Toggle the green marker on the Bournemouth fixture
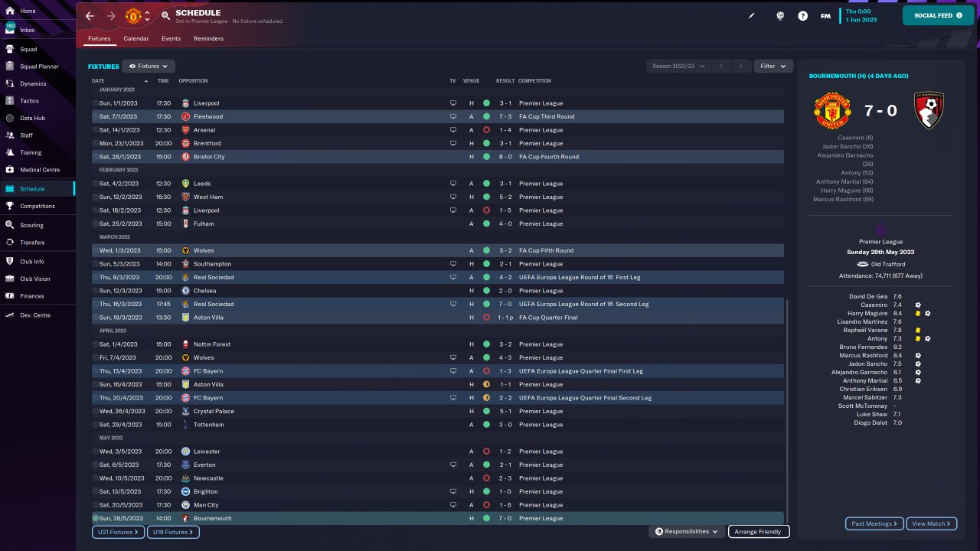This screenshot has width=980, height=551. point(96,518)
